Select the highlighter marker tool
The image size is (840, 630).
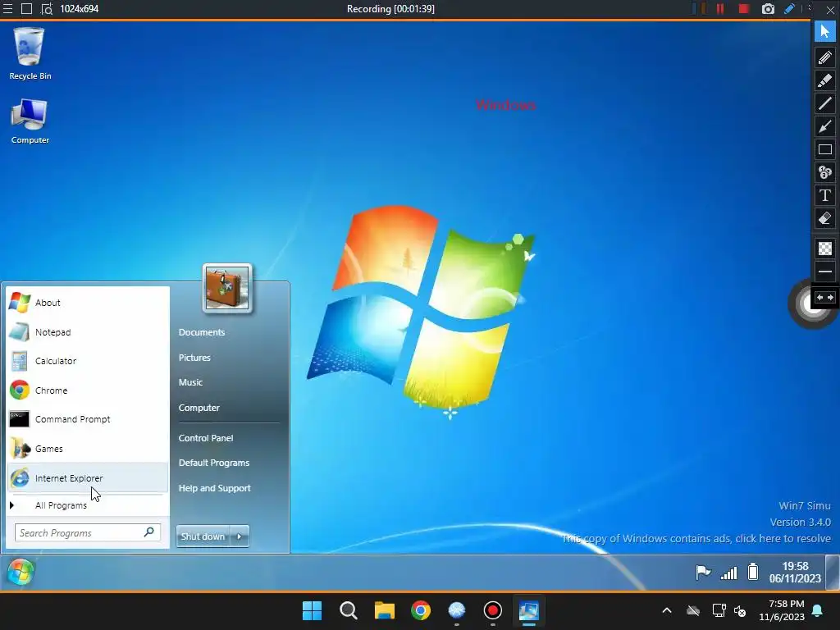825,80
